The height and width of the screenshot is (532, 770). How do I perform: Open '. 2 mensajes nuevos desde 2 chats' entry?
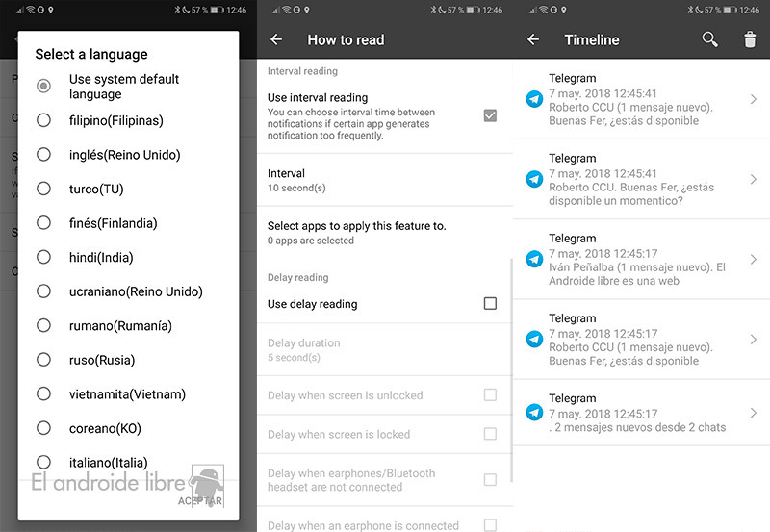pyautogui.click(x=641, y=413)
